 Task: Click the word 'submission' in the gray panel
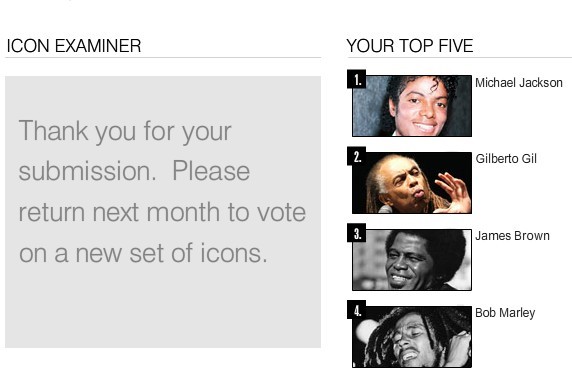tap(87, 171)
